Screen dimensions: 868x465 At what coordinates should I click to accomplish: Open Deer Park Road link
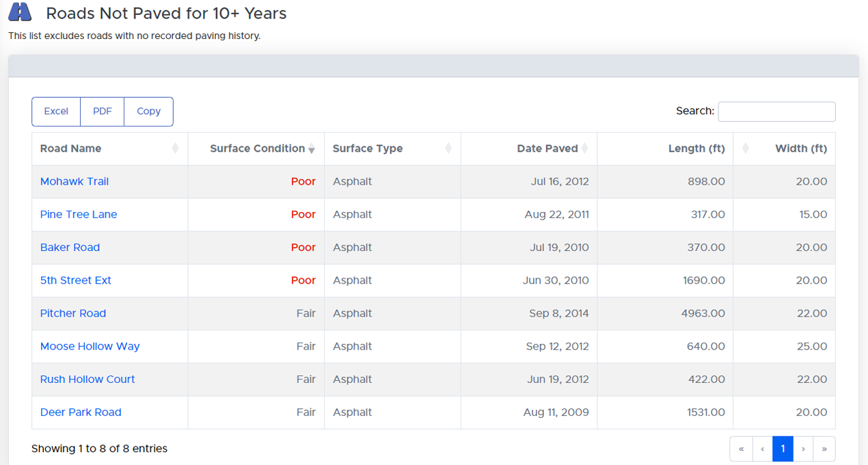pyautogui.click(x=81, y=412)
